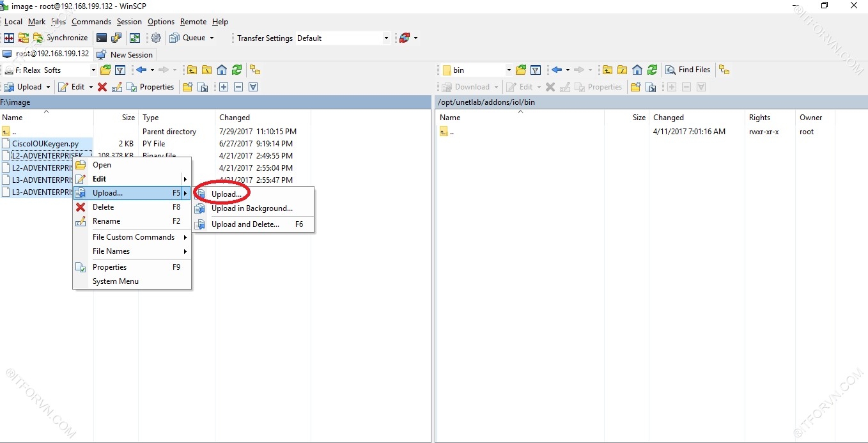Expand the Queue dropdown arrow
Screen dimensions: 868x443
pyautogui.click(x=212, y=38)
